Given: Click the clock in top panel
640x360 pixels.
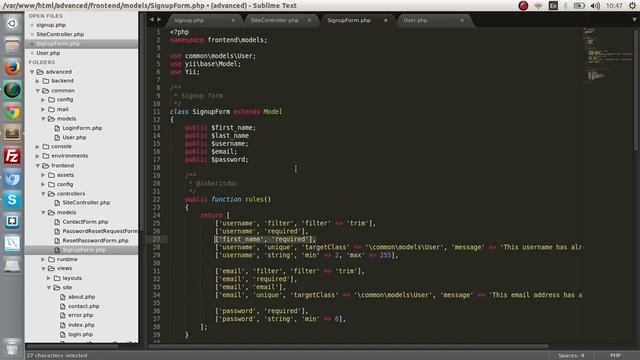Looking at the screenshot, I should [x=614, y=6].
